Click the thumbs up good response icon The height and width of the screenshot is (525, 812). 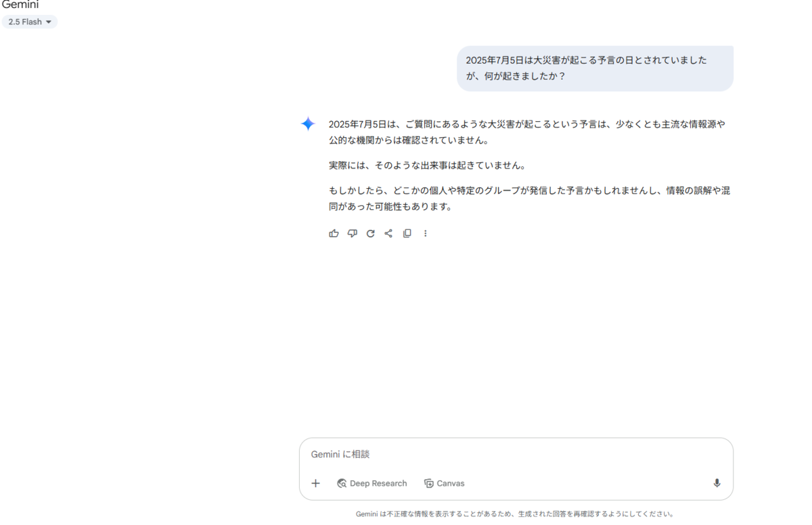click(334, 233)
